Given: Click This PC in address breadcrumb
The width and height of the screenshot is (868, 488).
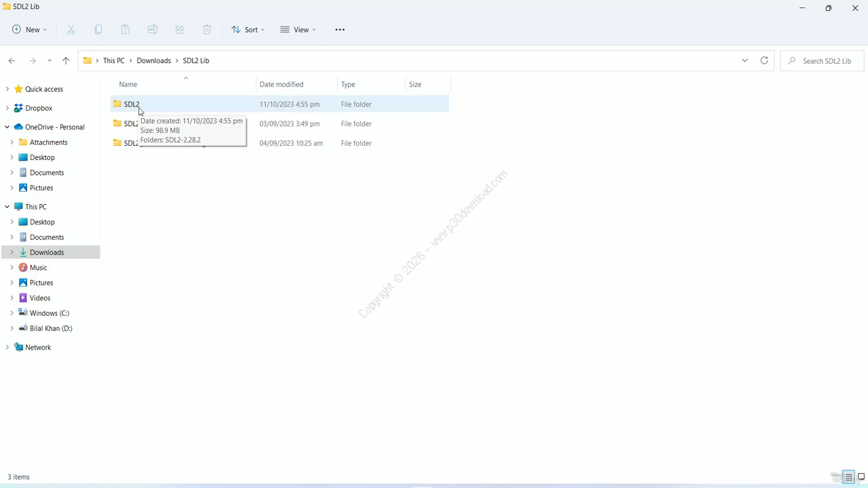Looking at the screenshot, I should click(x=114, y=61).
